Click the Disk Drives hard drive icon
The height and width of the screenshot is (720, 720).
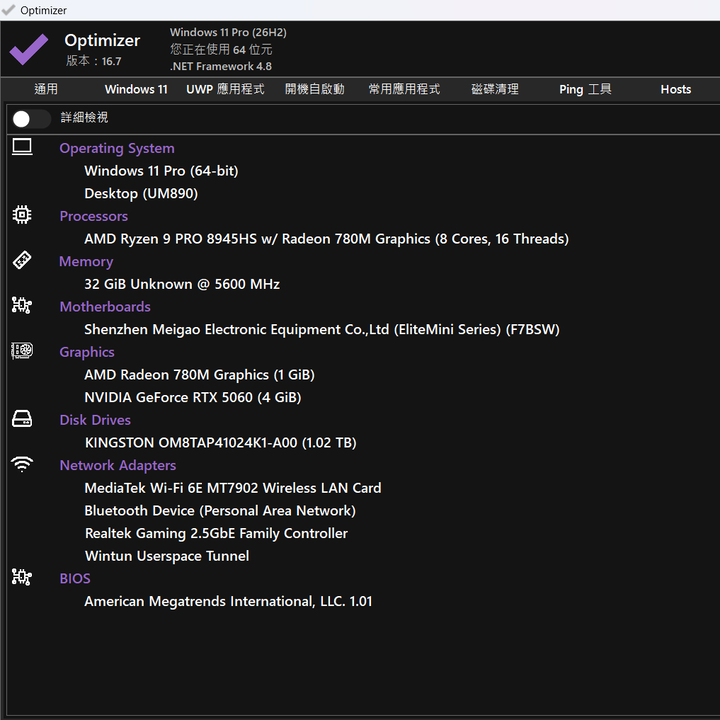[22, 419]
